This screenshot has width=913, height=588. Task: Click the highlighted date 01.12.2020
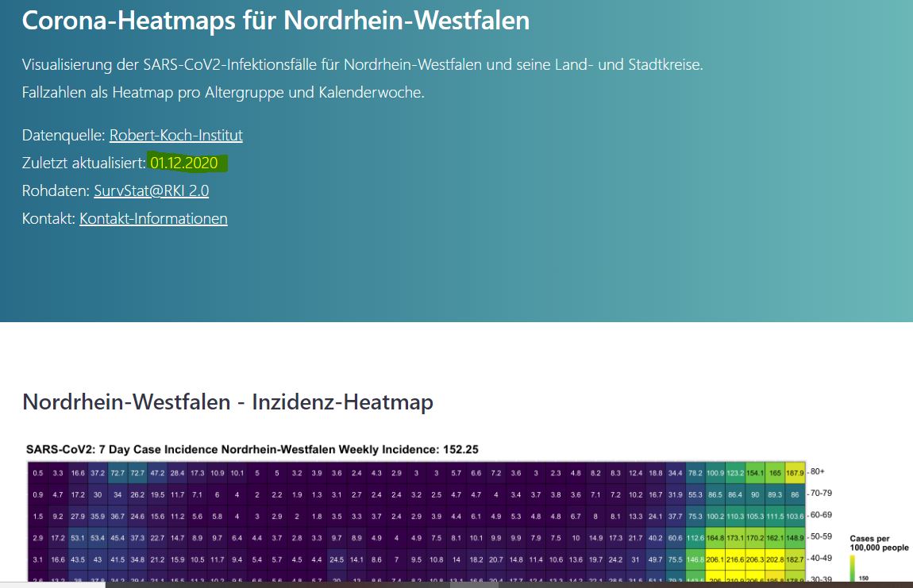pos(183,163)
